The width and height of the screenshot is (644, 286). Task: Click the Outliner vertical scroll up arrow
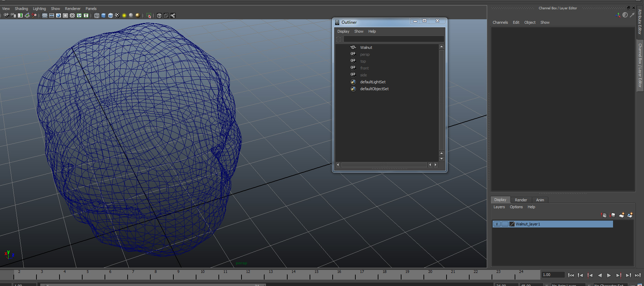(x=442, y=47)
